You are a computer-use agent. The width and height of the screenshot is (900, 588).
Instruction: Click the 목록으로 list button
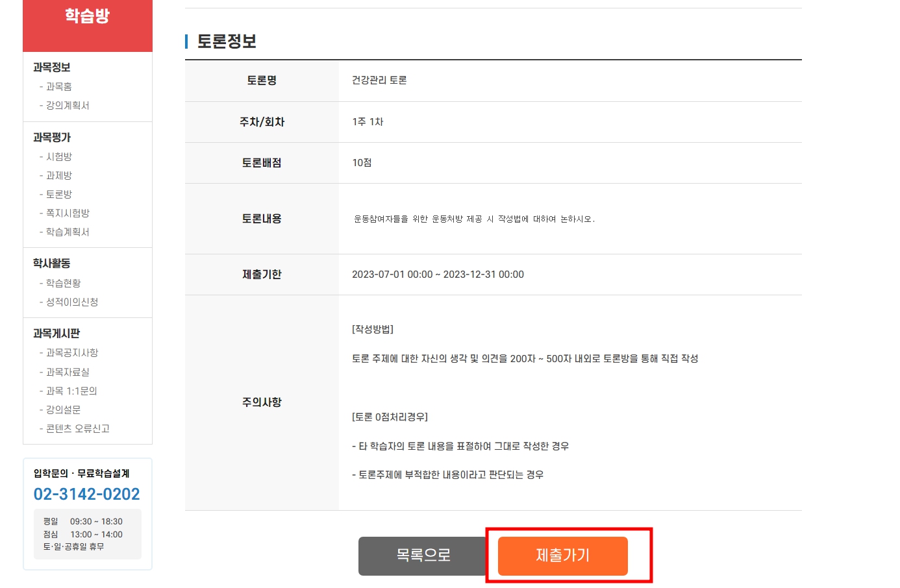pyautogui.click(x=423, y=556)
